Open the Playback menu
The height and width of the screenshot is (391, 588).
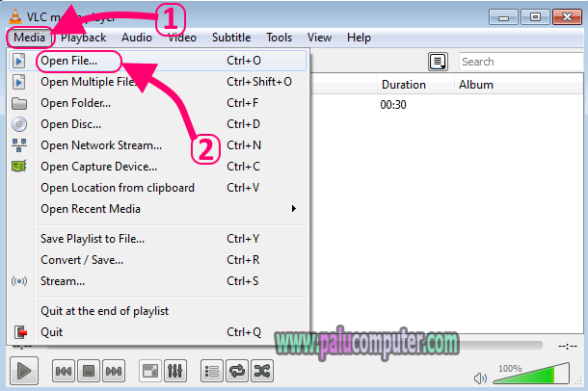point(83,38)
